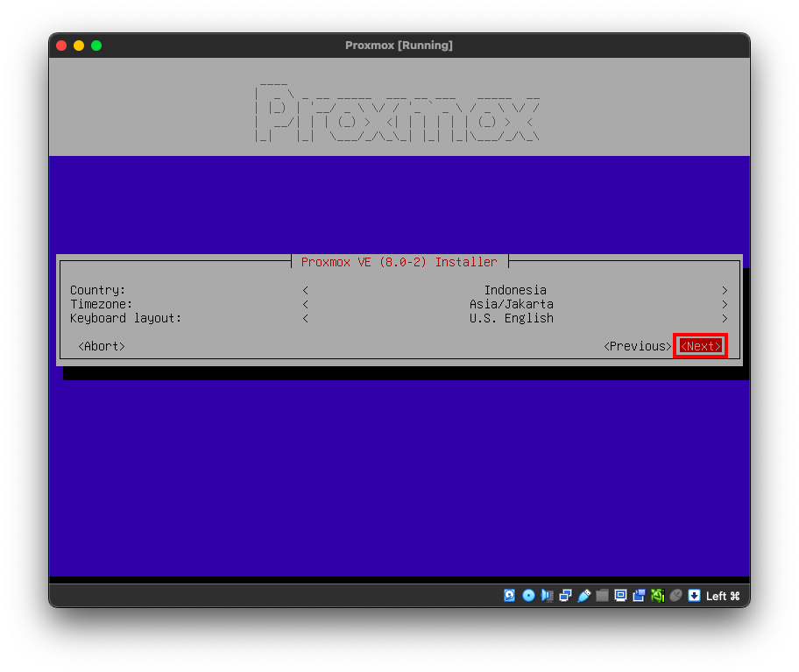
Task: Click the green CPU execution status icon
Action: 657,596
